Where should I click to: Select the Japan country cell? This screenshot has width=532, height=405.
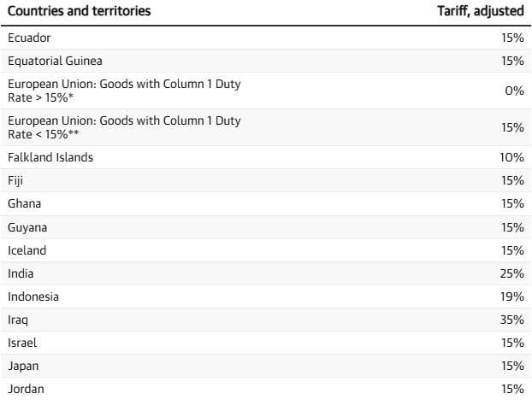pos(23,366)
